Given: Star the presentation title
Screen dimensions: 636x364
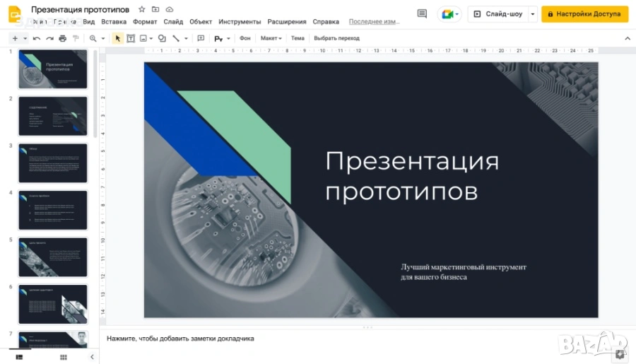Looking at the screenshot, I should point(142,9).
